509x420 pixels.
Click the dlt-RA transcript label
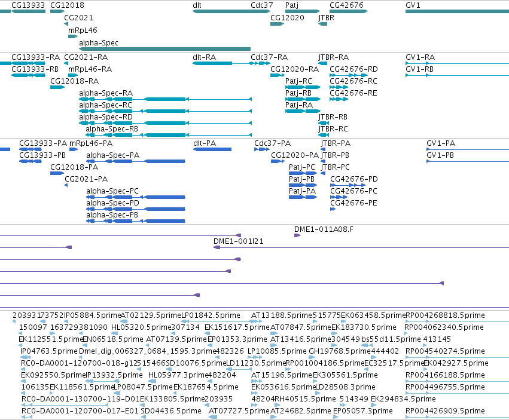(x=204, y=57)
